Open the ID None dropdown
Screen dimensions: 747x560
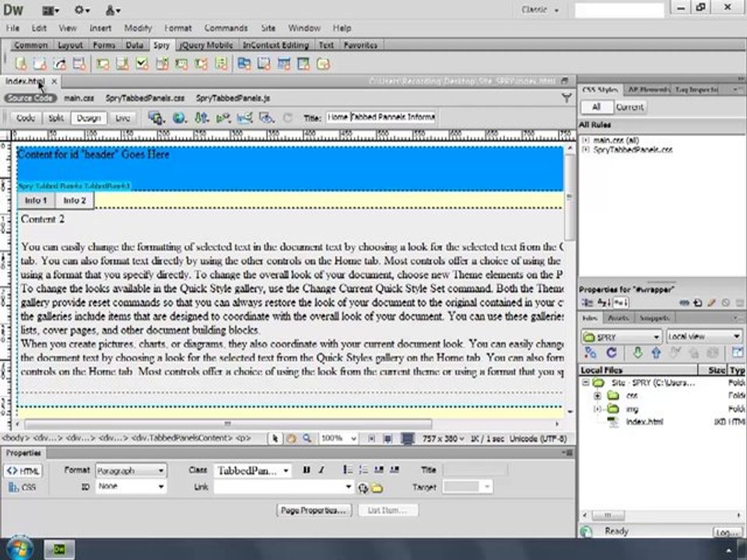[131, 486]
